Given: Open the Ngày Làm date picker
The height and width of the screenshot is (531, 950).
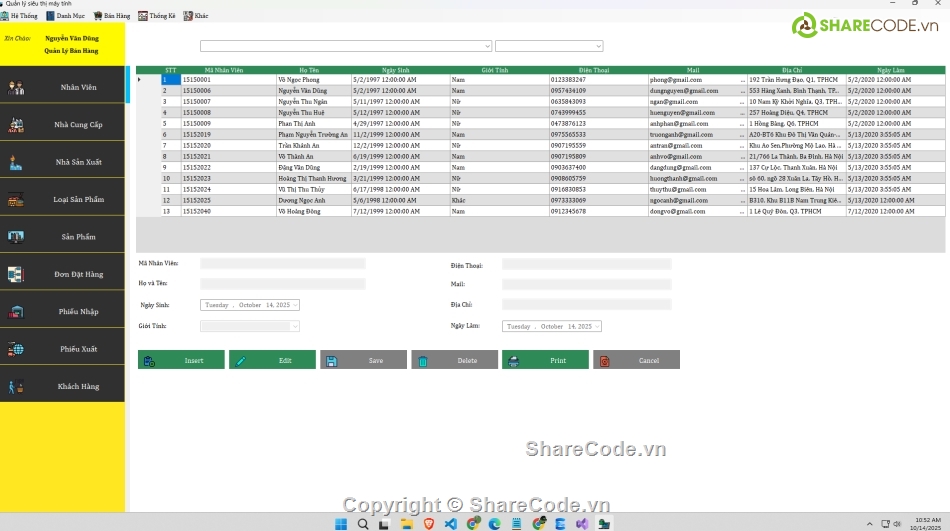Looking at the screenshot, I should (596, 326).
